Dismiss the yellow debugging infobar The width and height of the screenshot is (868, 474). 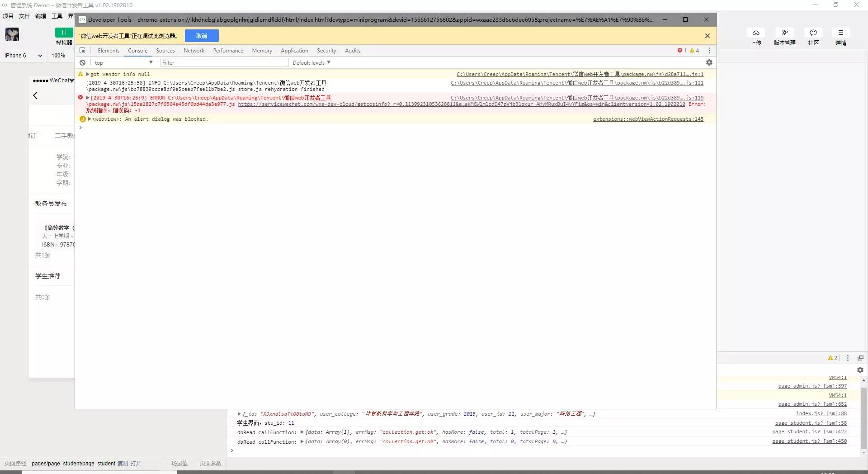click(708, 36)
